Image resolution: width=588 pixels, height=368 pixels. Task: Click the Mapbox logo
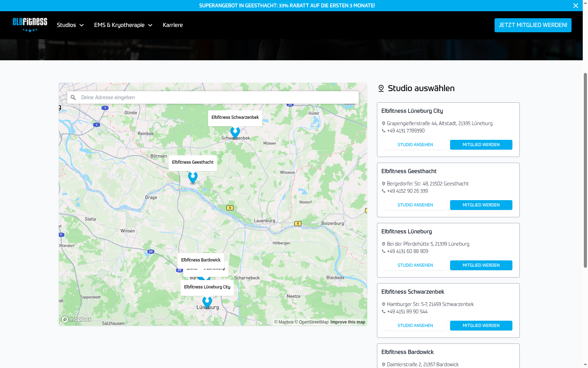[x=76, y=319]
